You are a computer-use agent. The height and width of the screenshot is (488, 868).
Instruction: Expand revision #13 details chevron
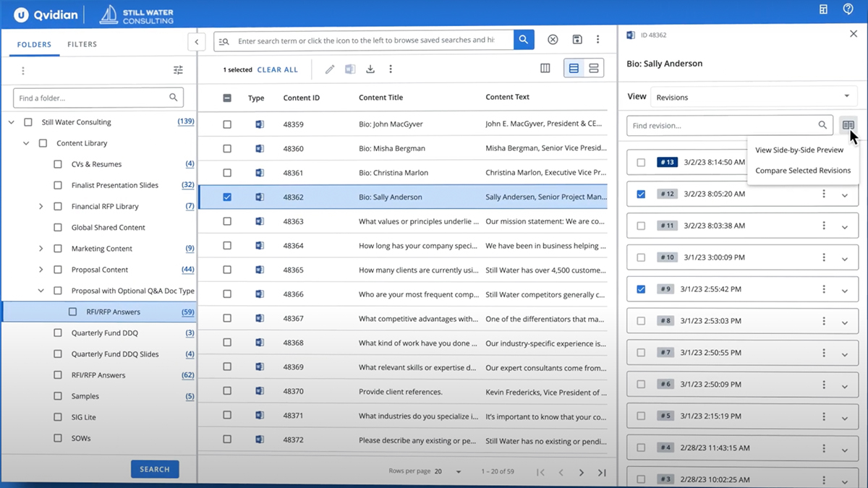[844, 162]
